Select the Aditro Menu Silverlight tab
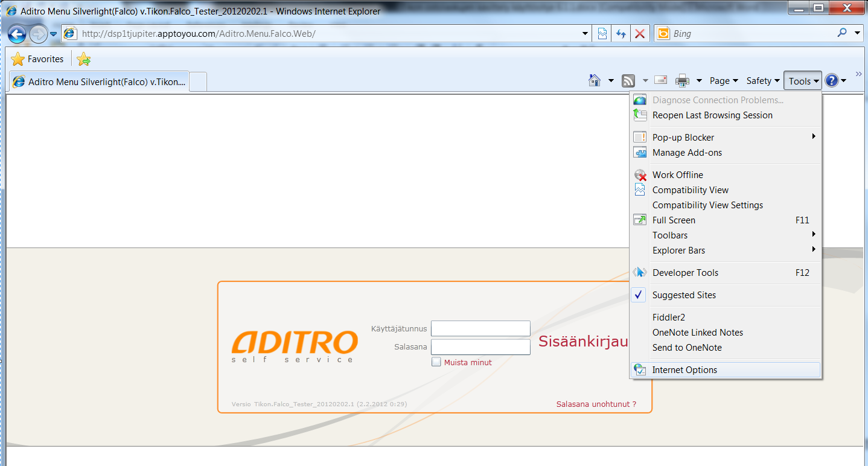 tap(100, 81)
